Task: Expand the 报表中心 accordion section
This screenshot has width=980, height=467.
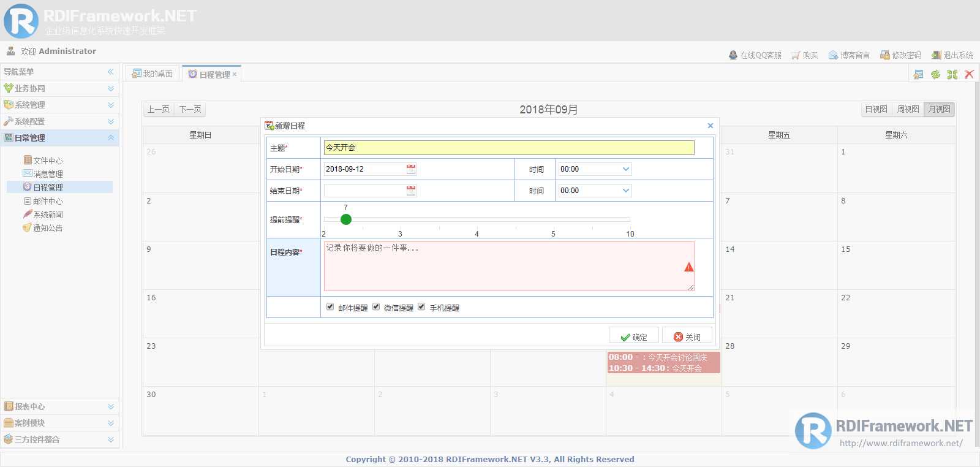Action: tap(59, 406)
